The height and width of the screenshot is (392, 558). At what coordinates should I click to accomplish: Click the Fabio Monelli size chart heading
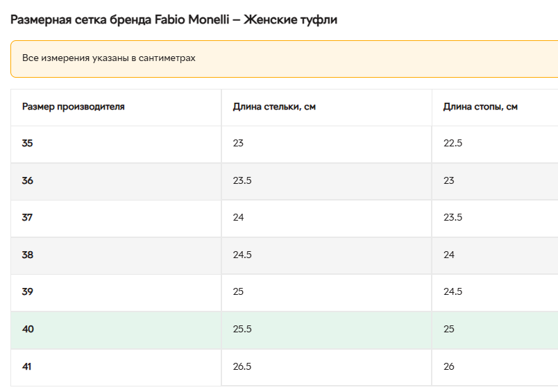pos(174,19)
